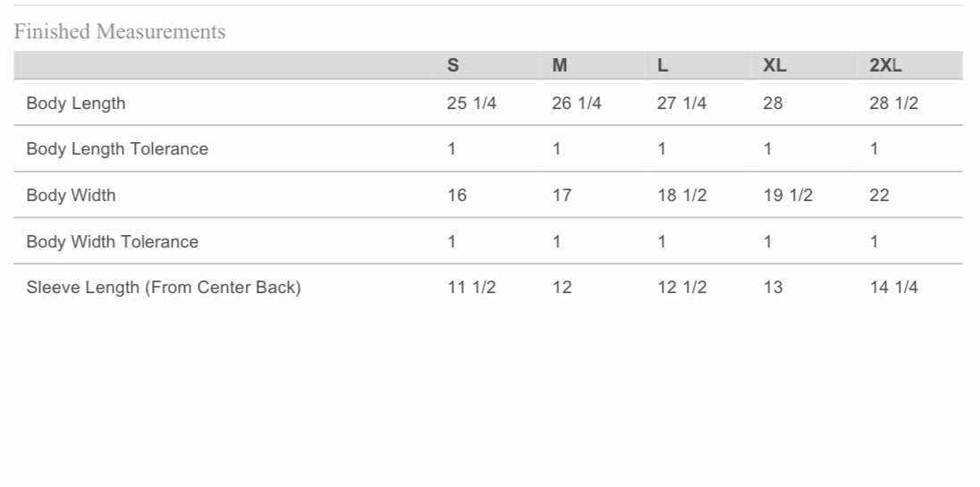Select the 19 1/2 Body Width value
Image resolution: width=980 pixels, height=487 pixels.
click(x=788, y=195)
